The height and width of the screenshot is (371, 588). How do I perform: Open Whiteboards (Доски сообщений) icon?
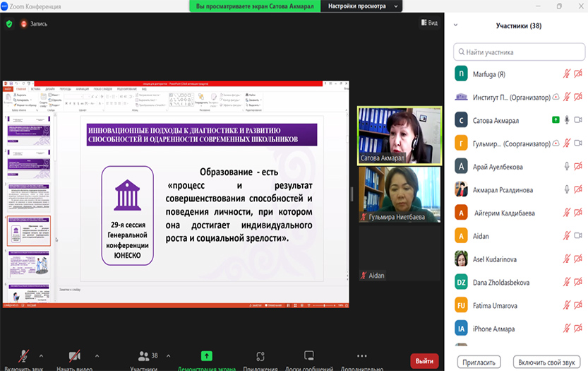point(308,356)
